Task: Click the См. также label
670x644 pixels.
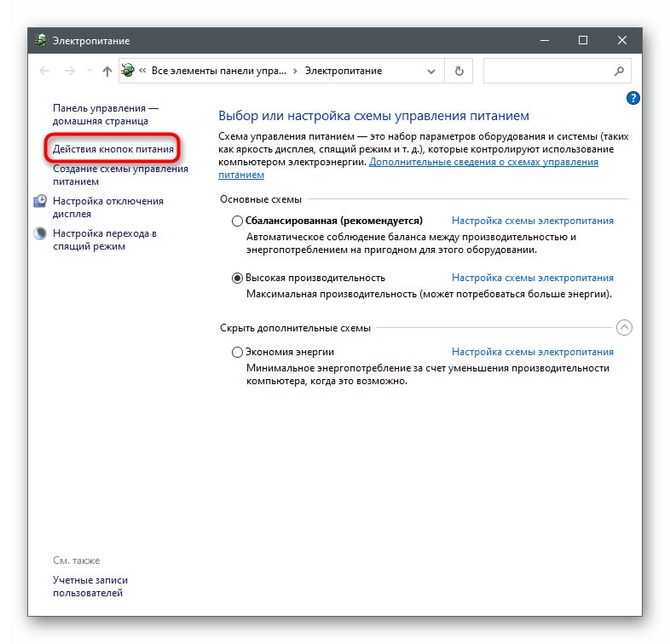Action: [77, 561]
